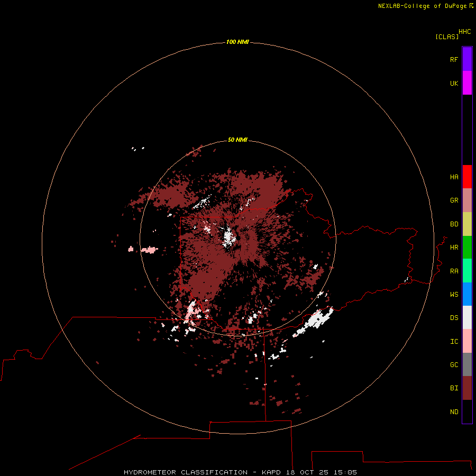Click the IC legend label
Image resolution: width=476 pixels, height=476 pixels.
[454, 342]
